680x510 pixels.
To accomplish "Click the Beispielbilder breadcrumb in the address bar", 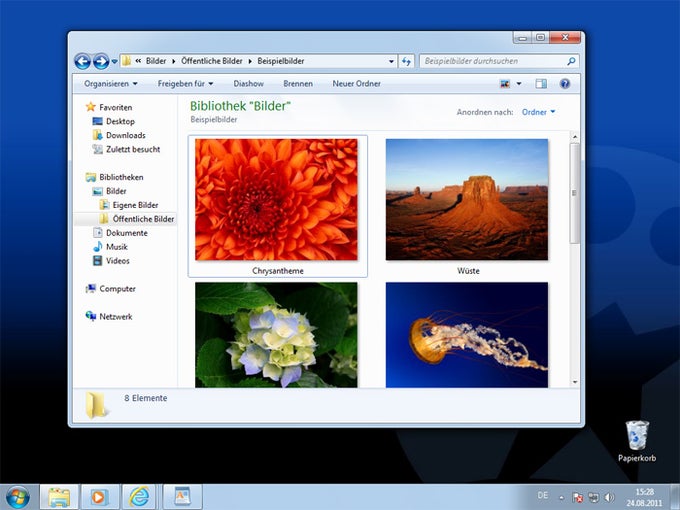I will pyautogui.click(x=281, y=61).
